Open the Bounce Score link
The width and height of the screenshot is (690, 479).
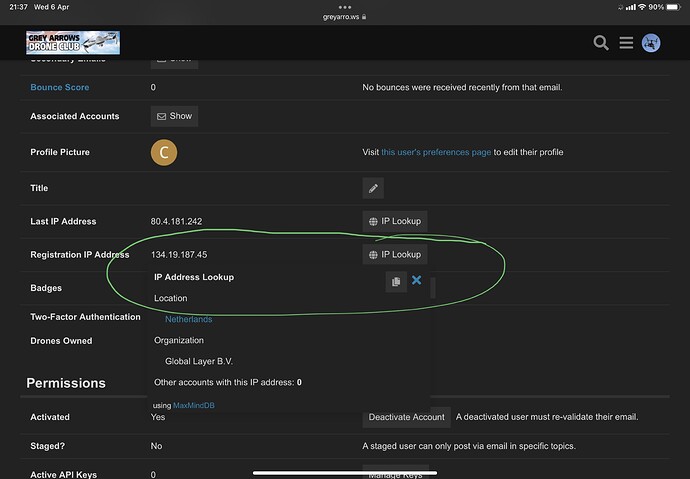click(60, 87)
